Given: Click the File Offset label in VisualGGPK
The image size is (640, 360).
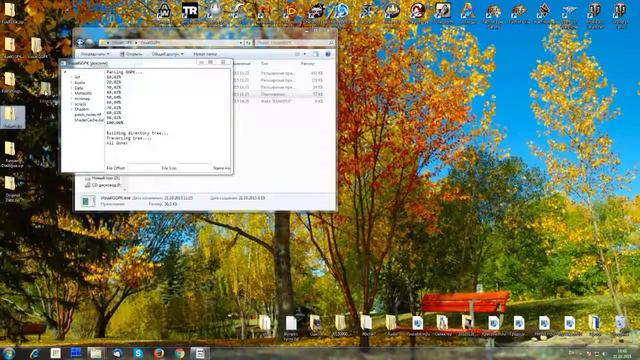Looking at the screenshot, I should click(116, 168).
